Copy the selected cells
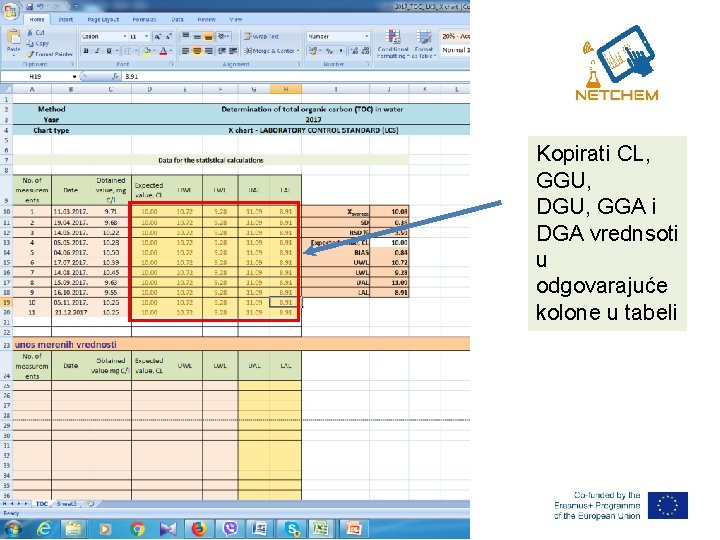The height and width of the screenshot is (540, 720). click(x=38, y=43)
